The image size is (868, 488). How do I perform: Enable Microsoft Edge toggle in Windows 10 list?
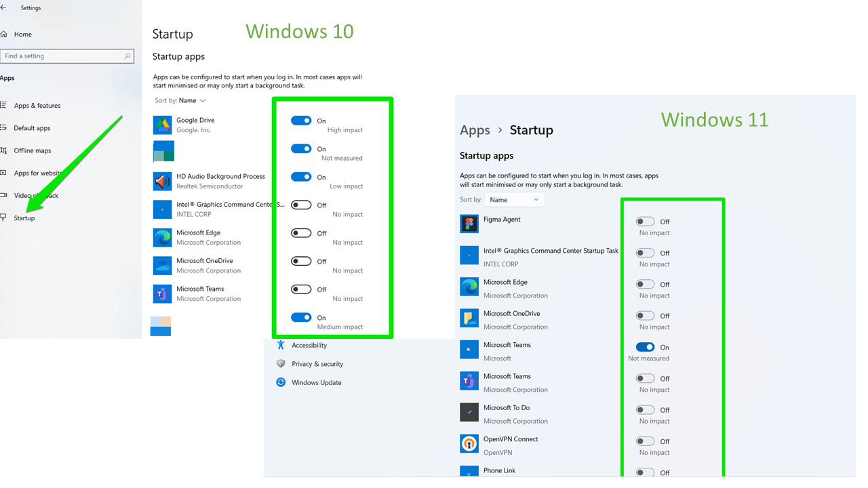(301, 233)
